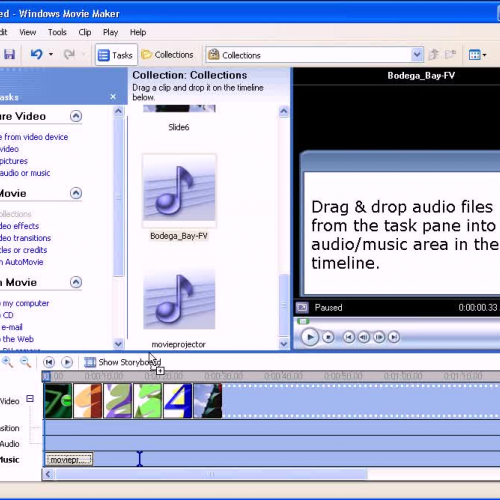Click the Next Frame button

point(379,337)
